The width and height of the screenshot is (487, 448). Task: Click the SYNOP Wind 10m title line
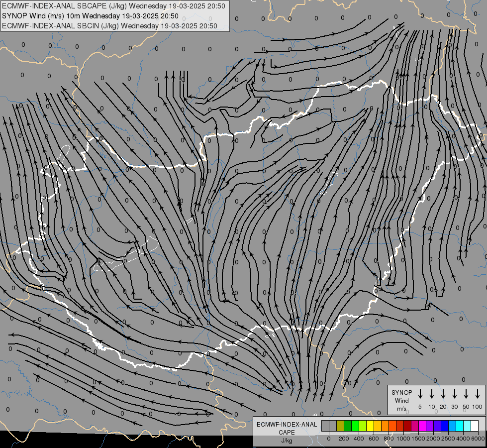point(90,16)
